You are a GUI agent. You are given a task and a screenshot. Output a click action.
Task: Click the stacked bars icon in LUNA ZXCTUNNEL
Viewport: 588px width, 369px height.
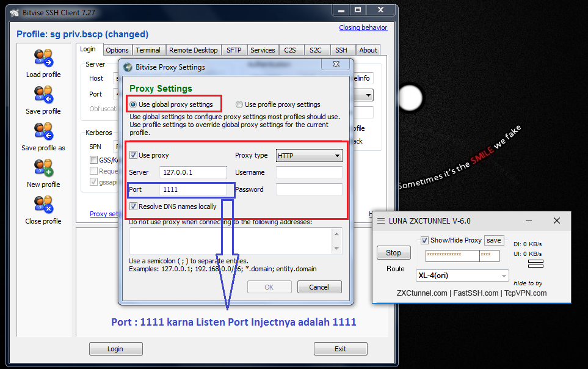click(x=535, y=263)
